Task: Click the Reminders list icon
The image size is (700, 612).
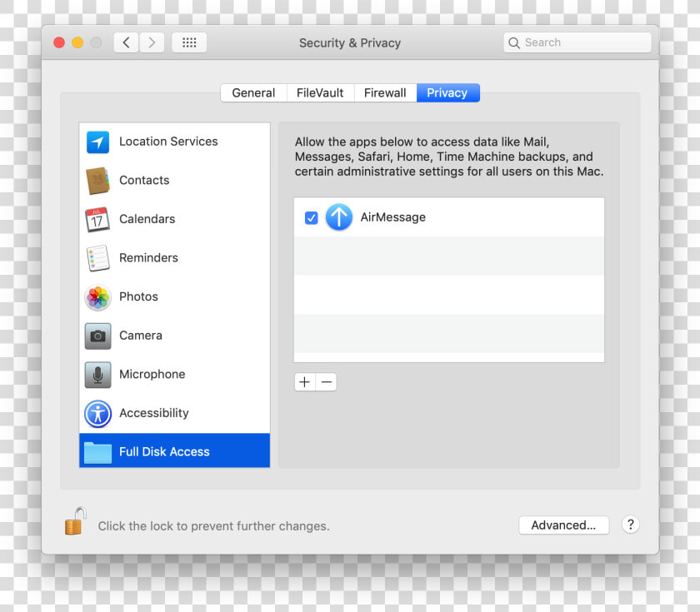Action: point(97,258)
